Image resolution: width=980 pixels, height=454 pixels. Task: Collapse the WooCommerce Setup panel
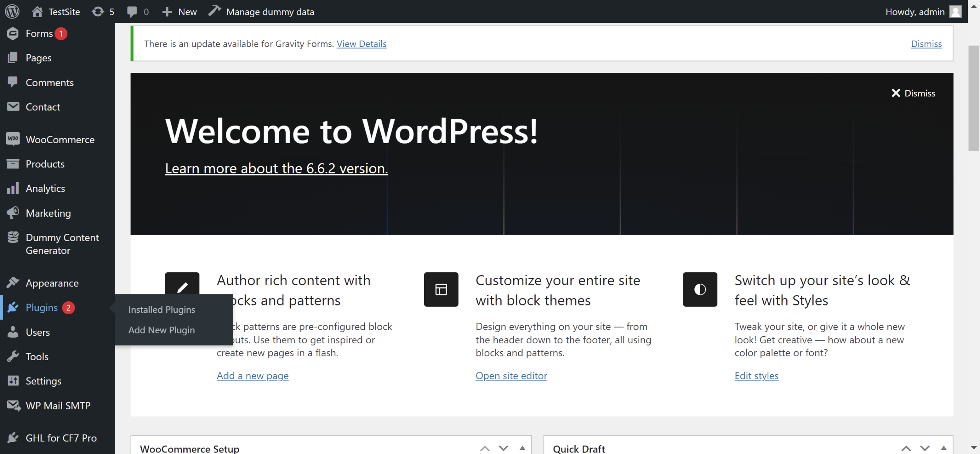pos(522,448)
